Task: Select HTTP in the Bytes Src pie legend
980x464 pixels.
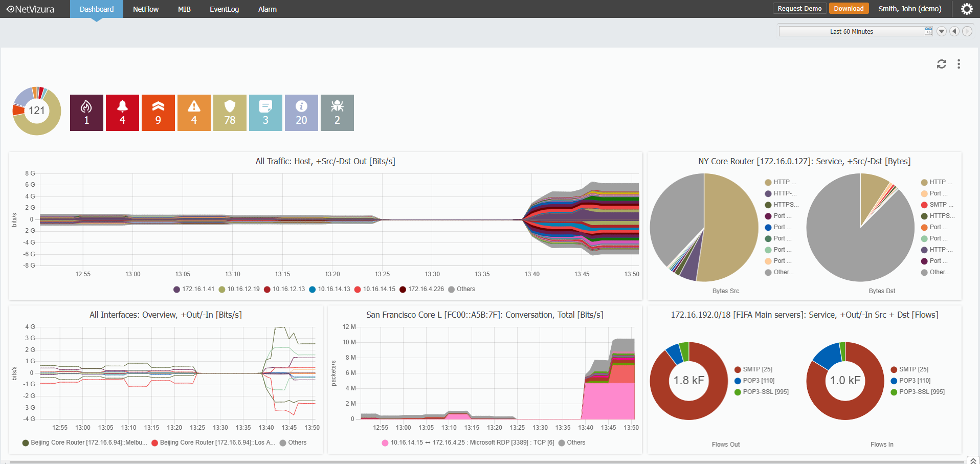Action: click(781, 182)
